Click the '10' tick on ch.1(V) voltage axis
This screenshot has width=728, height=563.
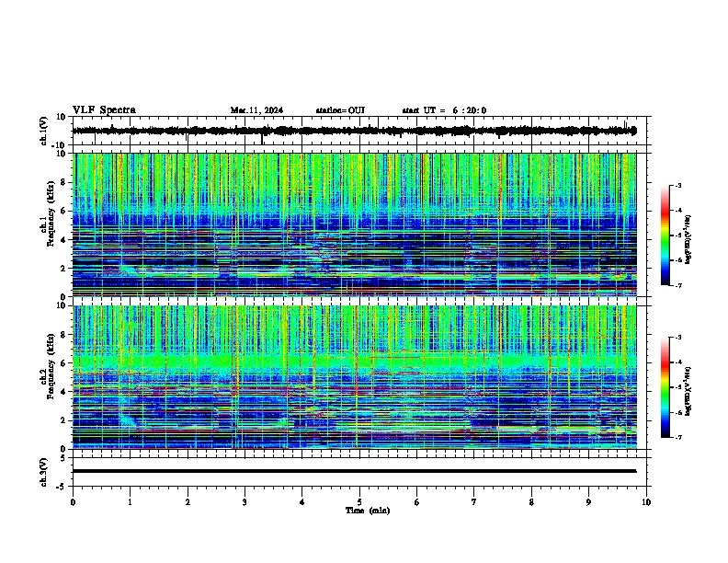point(62,117)
